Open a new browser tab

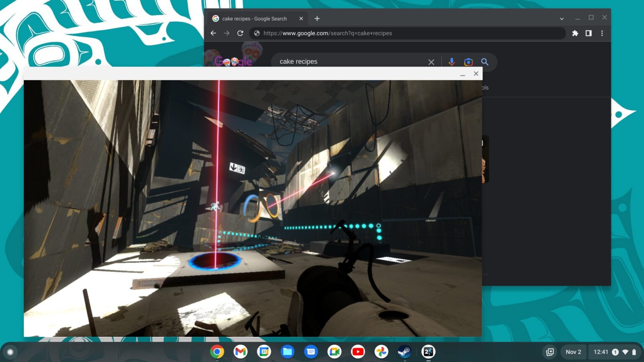(317, 18)
